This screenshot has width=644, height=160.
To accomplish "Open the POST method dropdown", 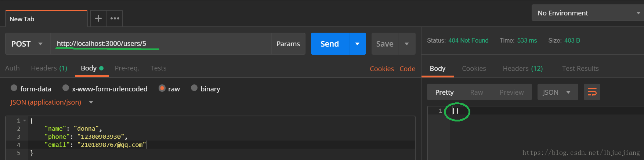I will pos(28,44).
